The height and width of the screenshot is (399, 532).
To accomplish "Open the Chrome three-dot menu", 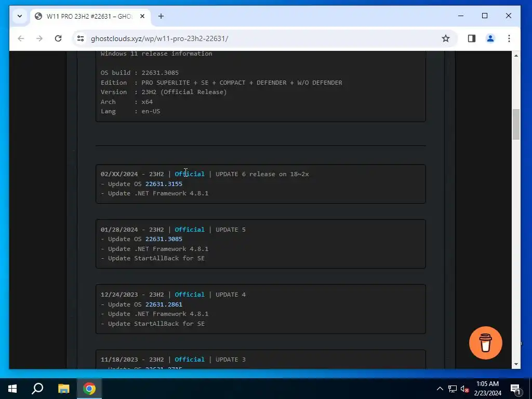I will pyautogui.click(x=509, y=38).
